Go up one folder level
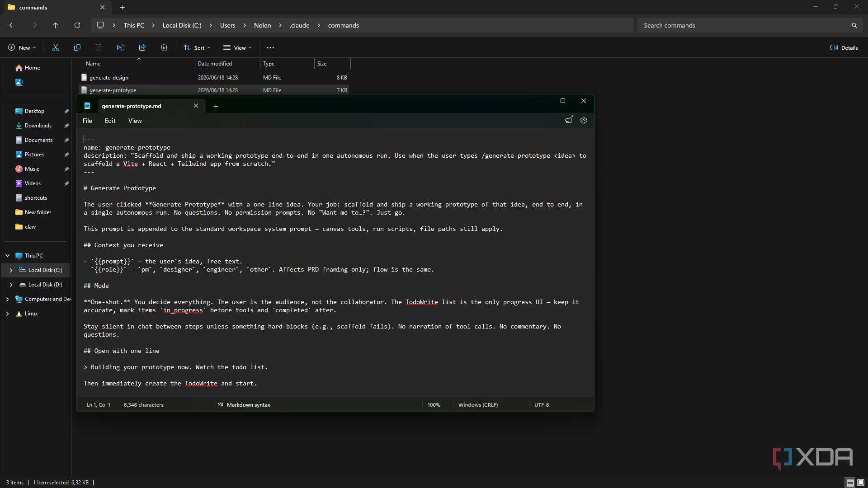This screenshot has height=488, width=868. 56,25
